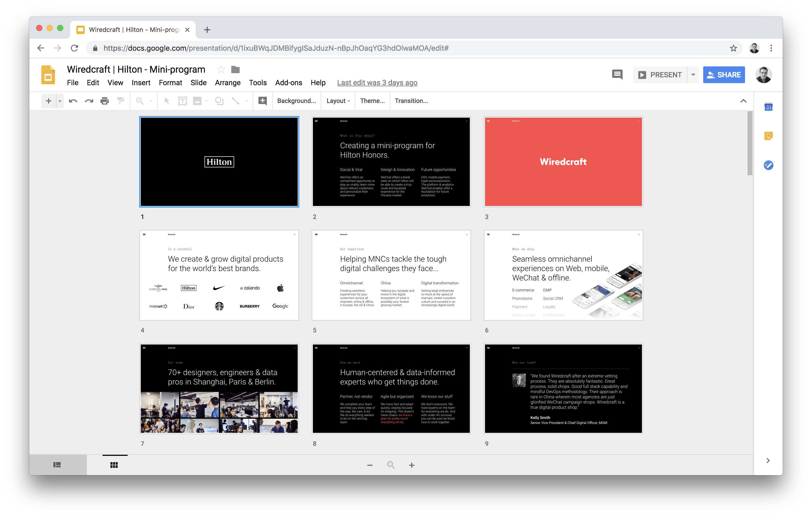Switch to filmstrip view icon
Image resolution: width=812 pixels, height=517 pixels.
click(57, 465)
